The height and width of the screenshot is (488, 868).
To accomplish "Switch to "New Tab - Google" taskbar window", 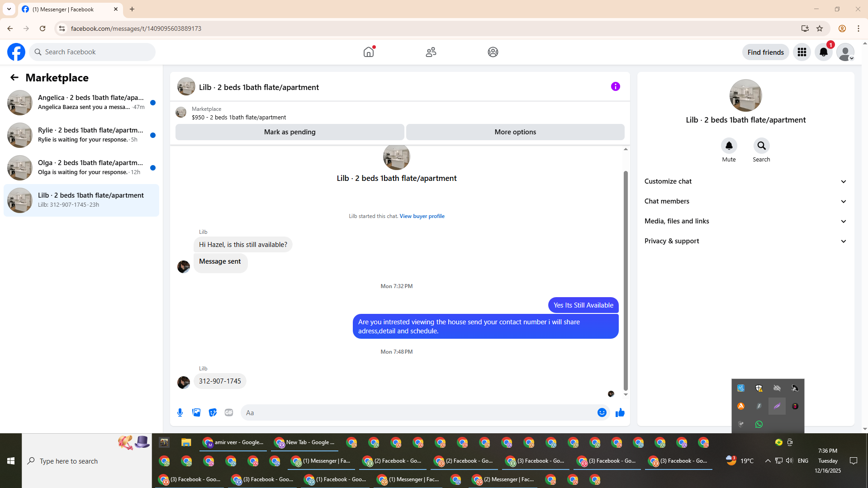I will pos(305,442).
